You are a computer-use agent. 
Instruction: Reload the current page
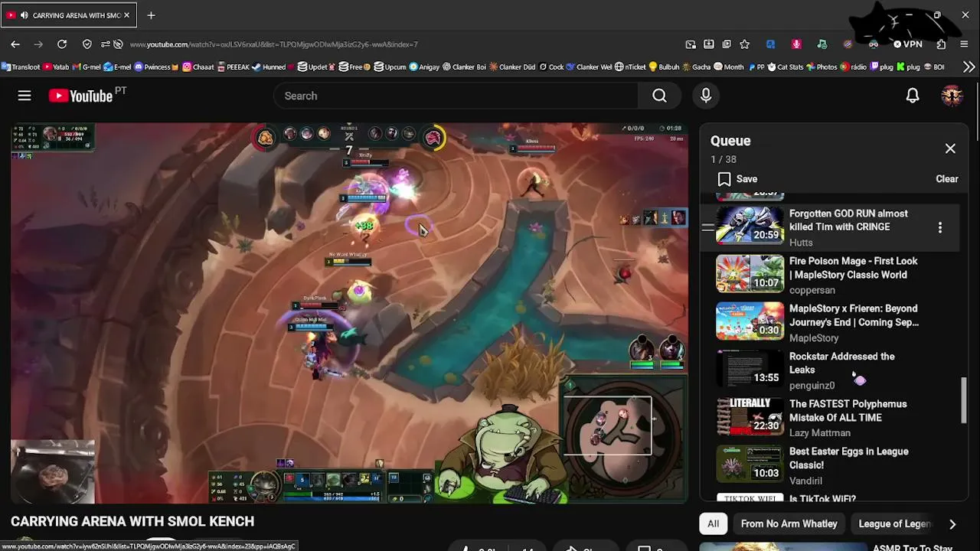pyautogui.click(x=62, y=44)
